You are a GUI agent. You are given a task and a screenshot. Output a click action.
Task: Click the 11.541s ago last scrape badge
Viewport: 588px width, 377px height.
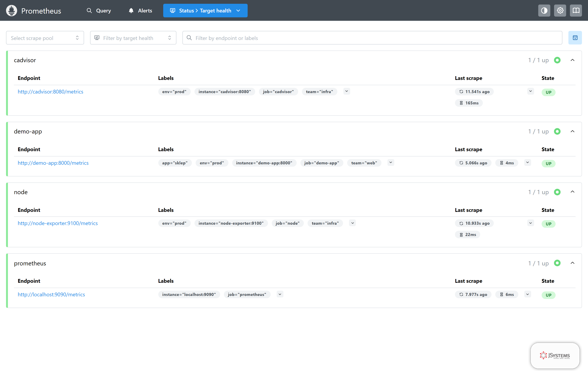point(474,92)
